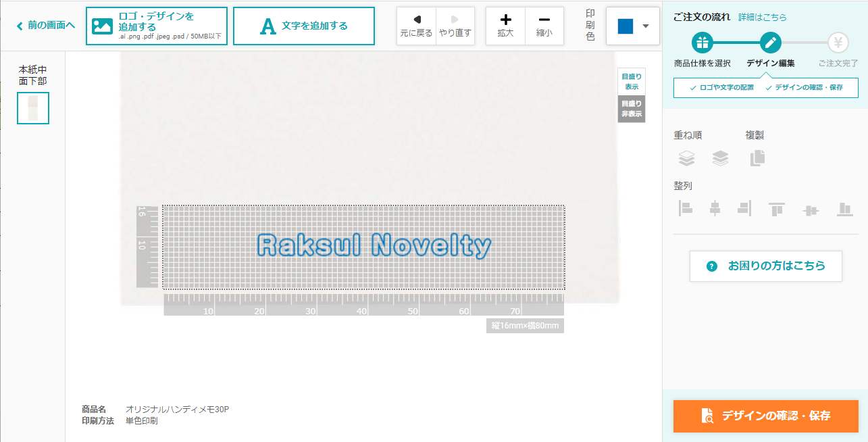This screenshot has height=442, width=868.
Task: Click ロゴ・デザインを追加する upload button
Action: tap(157, 26)
